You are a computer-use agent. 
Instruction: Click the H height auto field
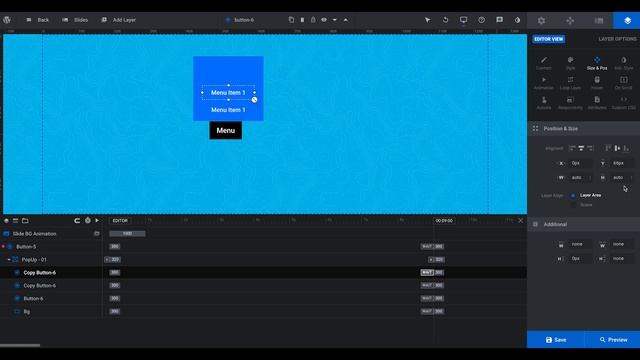coord(622,178)
